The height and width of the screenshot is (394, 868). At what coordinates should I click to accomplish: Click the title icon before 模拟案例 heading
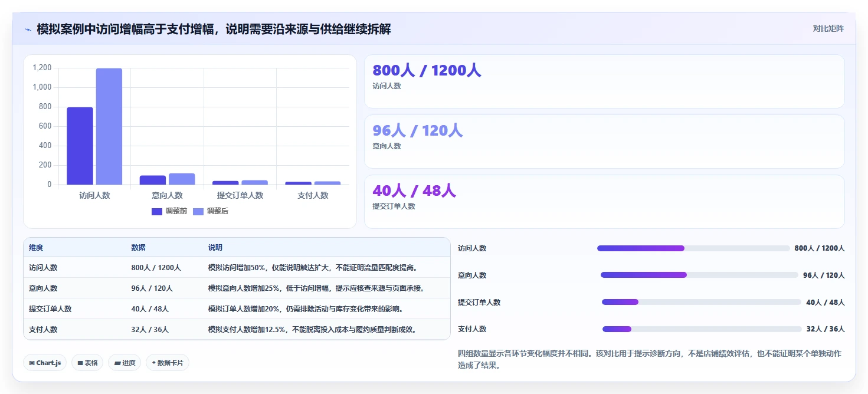click(28, 29)
